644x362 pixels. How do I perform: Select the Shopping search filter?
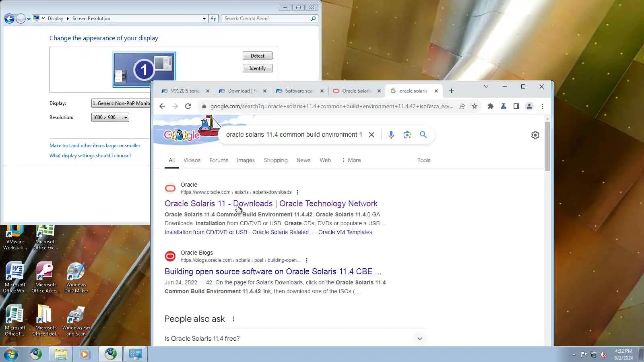coord(276,160)
